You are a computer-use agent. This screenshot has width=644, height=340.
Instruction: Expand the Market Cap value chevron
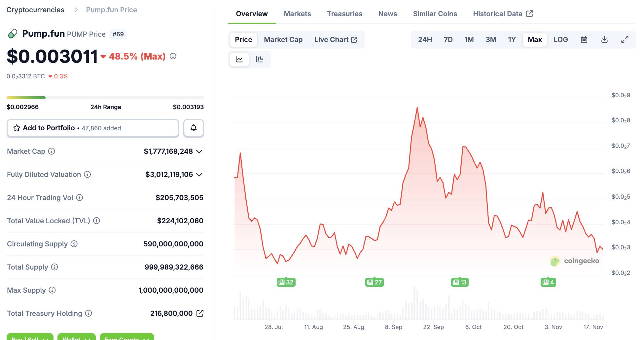coord(199,151)
